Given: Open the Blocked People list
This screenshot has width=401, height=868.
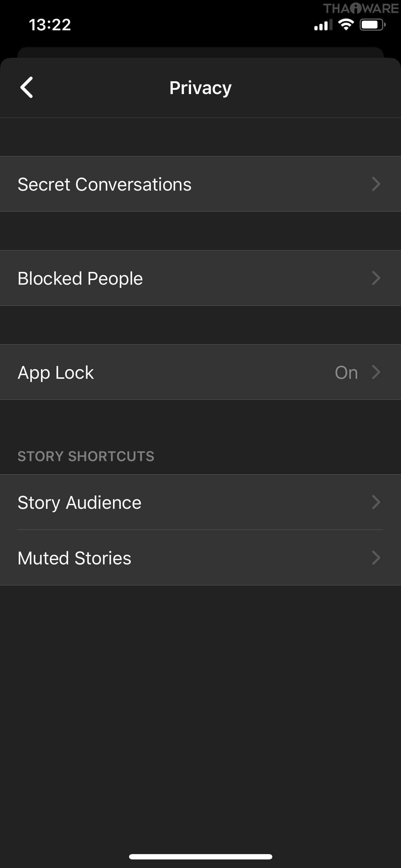Looking at the screenshot, I should 80,278.
